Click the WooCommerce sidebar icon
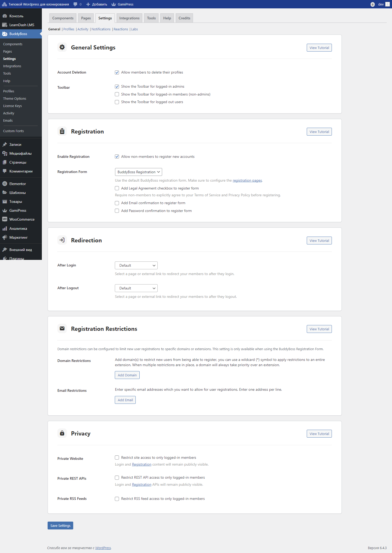 point(5,219)
